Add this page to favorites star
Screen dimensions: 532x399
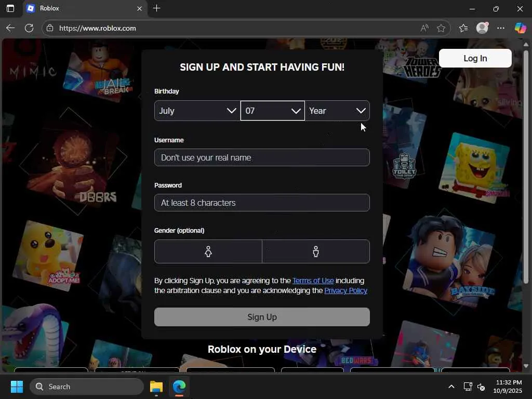(x=441, y=28)
